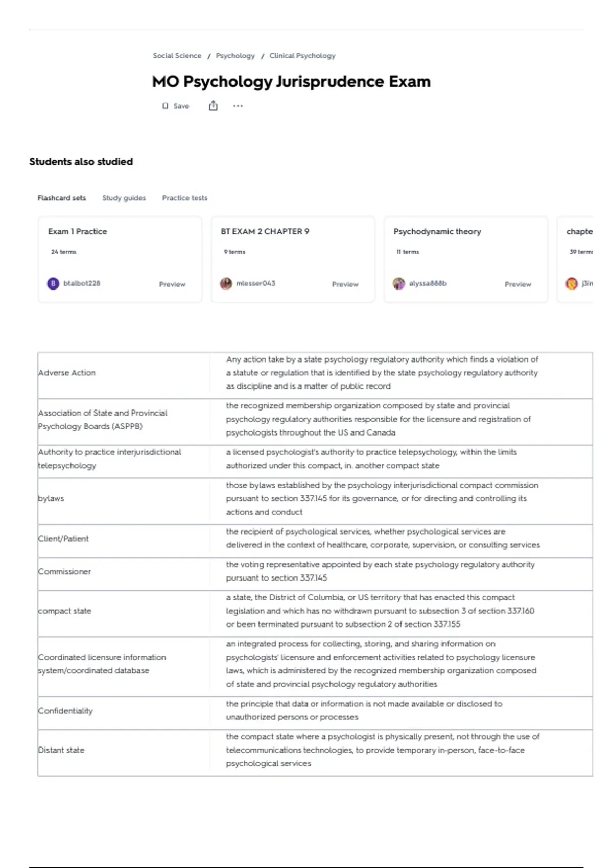Open the Psychodynamic theory card title
613x868 pixels.
(437, 231)
